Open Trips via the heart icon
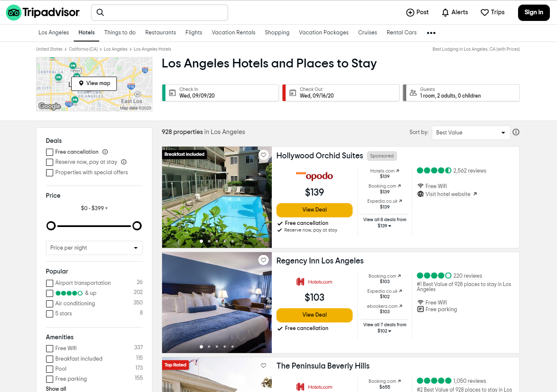The height and width of the screenshot is (392, 557). point(485,12)
